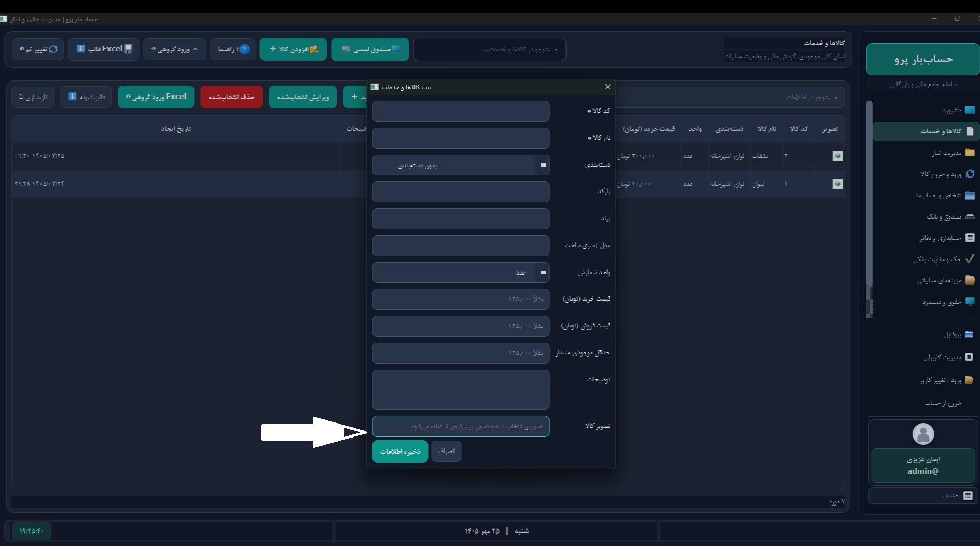980x546 pixels.
Task: Select کالاها و خدمات in sidebar
Action: coord(926,131)
